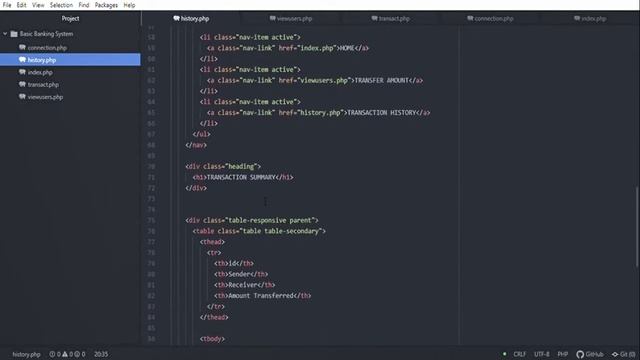Click the Project panel header
The height and width of the screenshot is (360, 640).
pos(70,18)
